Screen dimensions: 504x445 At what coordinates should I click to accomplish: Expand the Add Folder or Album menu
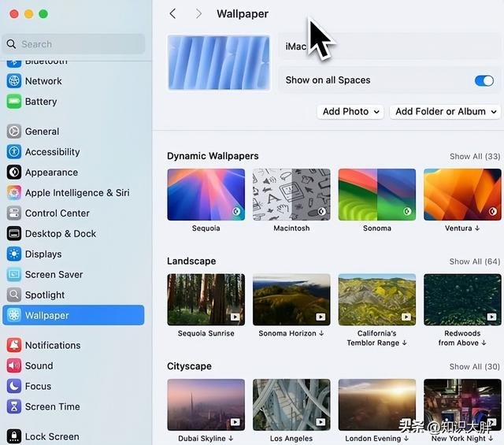[447, 112]
